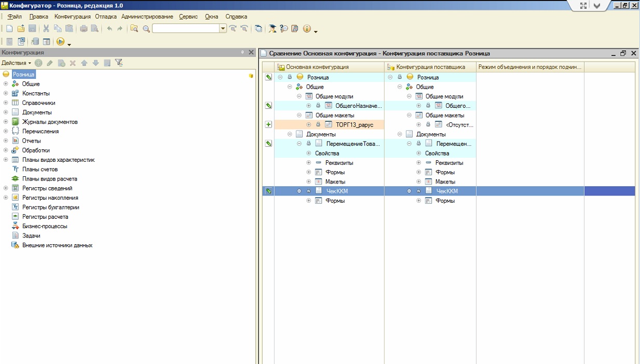
Task: Click the Open file folder icon
Action: pyautogui.click(x=21, y=29)
